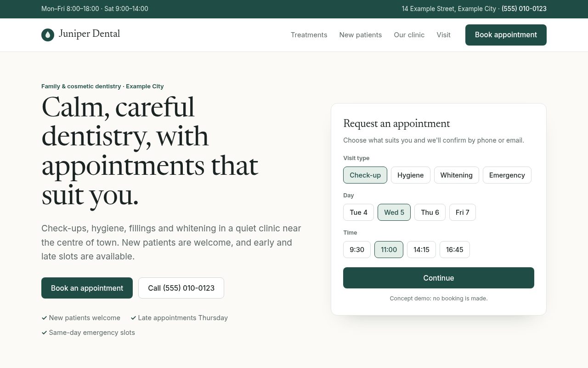Click Same-day emergency slots text
Viewport: 588px width, 368px height.
[x=92, y=333]
